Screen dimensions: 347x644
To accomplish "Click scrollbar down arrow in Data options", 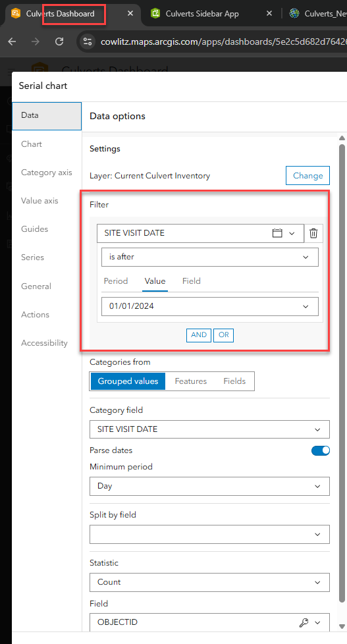I will coord(342,626).
